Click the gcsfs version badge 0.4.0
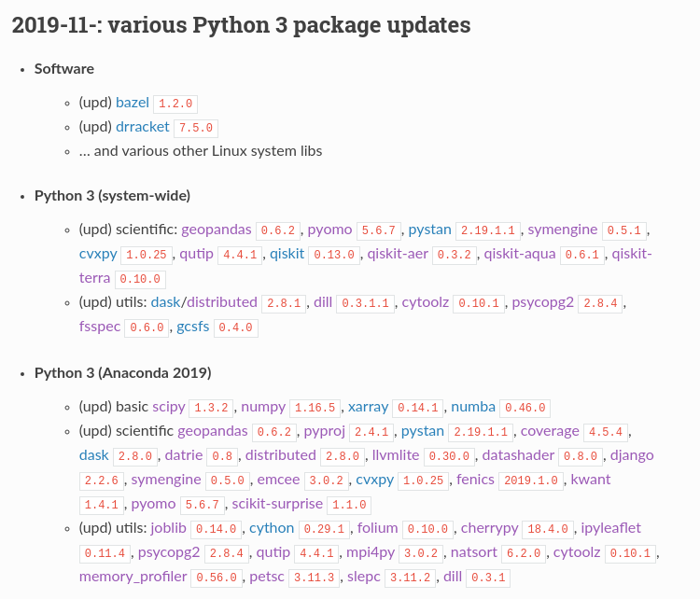 click(x=236, y=327)
